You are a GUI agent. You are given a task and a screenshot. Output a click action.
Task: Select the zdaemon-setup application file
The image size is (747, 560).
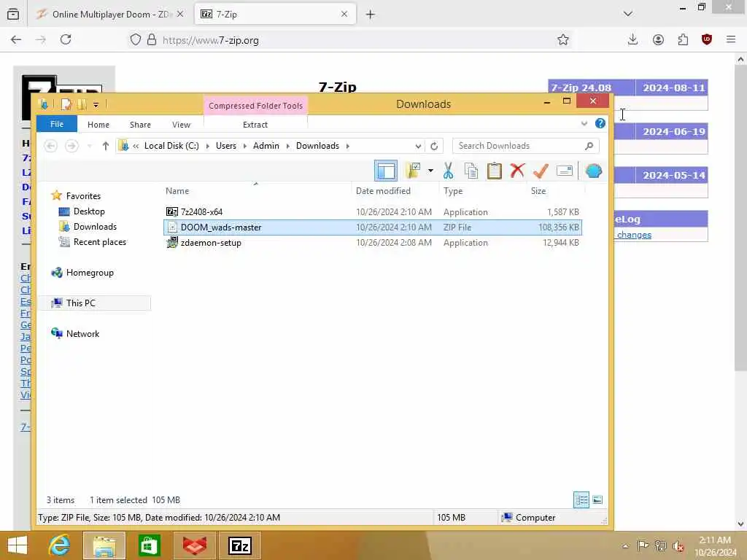click(x=372, y=242)
